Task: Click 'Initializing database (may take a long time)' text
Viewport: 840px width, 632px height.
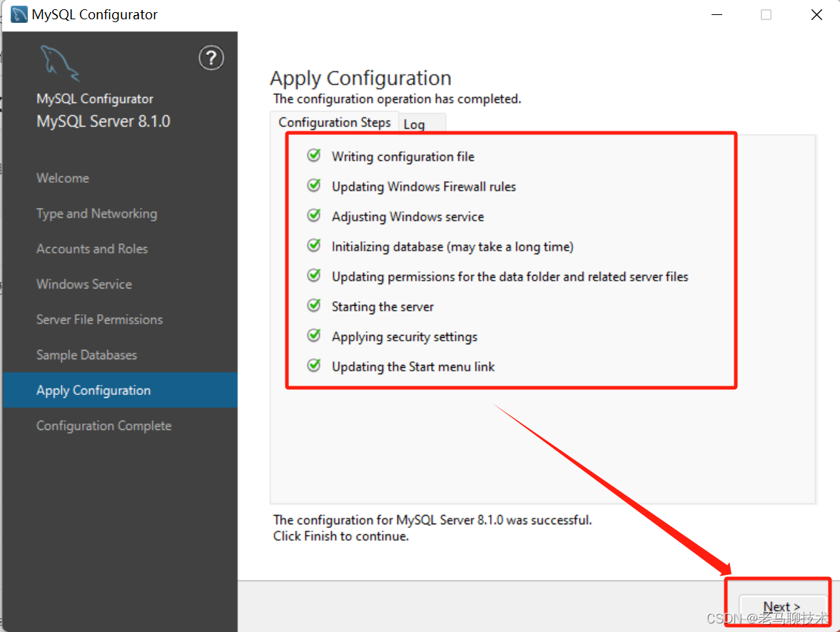Action: 452,246
